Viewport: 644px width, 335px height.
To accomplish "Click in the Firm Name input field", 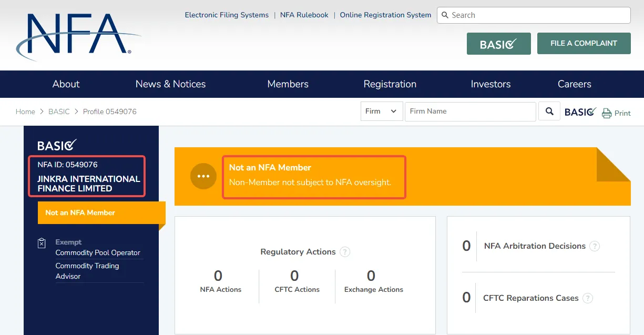I will click(470, 111).
